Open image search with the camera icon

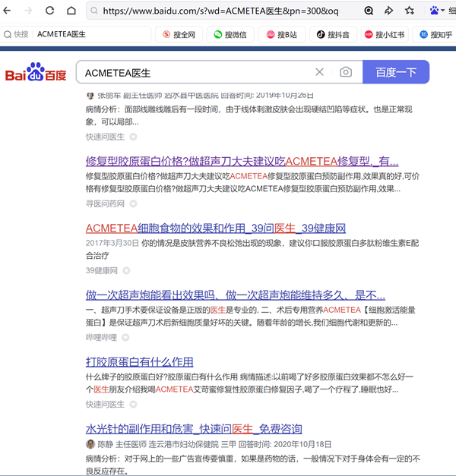[x=346, y=72]
